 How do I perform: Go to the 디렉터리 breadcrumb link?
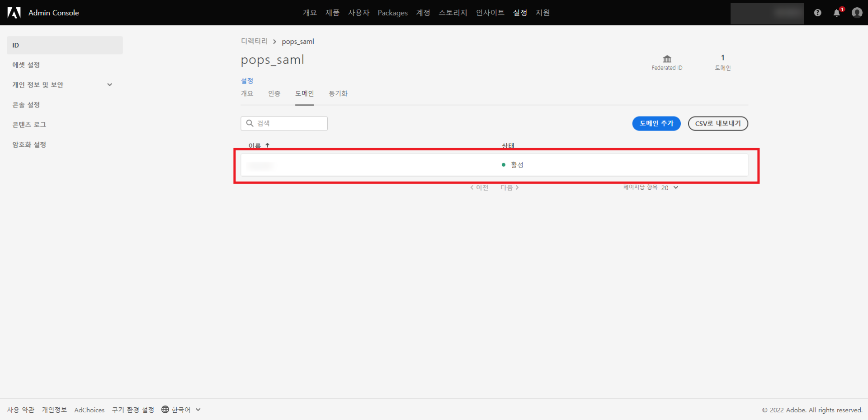pyautogui.click(x=254, y=41)
